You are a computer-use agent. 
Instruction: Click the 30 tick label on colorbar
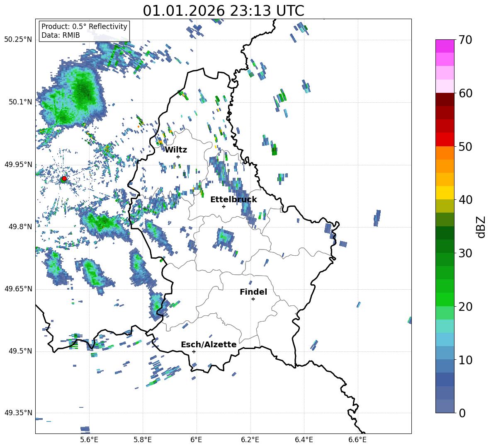click(465, 253)
